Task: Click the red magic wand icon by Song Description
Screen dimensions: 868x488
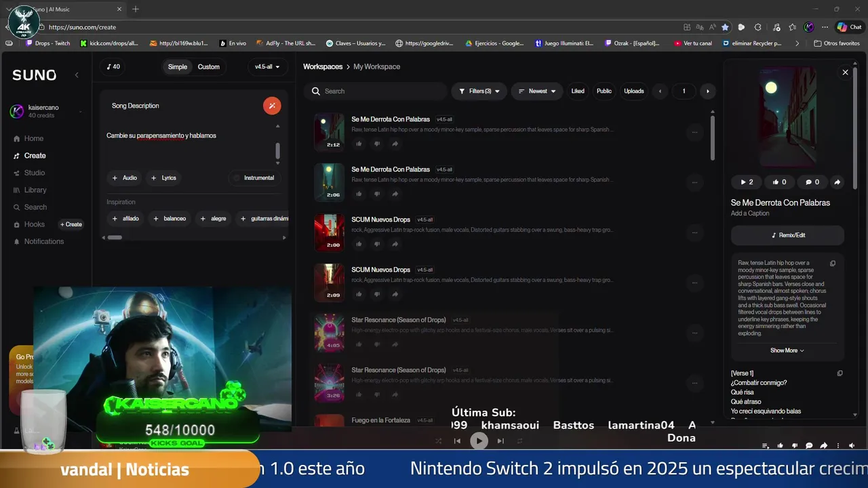Action: 272,106
